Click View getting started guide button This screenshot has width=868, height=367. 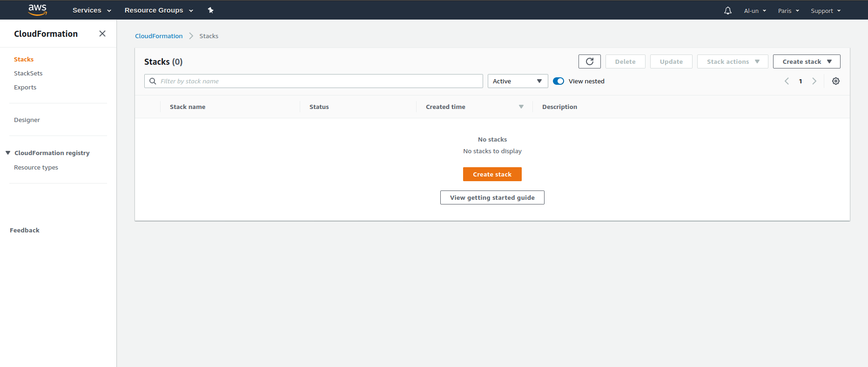pyautogui.click(x=492, y=197)
